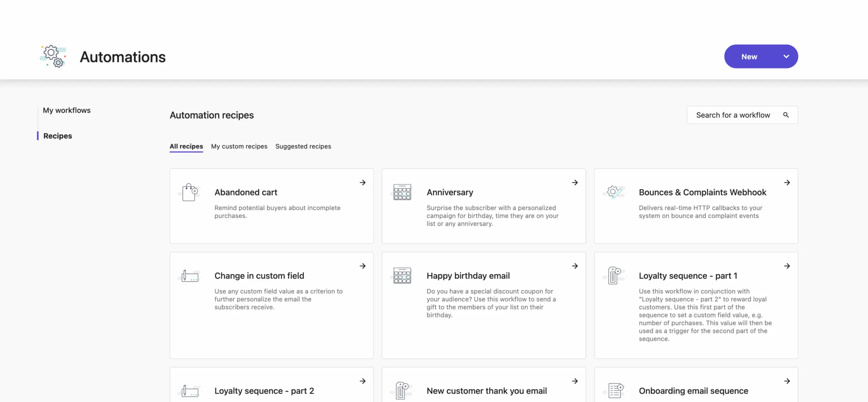Image resolution: width=868 pixels, height=402 pixels.
Task: Click the Abandoned cart shopping bag icon
Action: [x=190, y=192]
